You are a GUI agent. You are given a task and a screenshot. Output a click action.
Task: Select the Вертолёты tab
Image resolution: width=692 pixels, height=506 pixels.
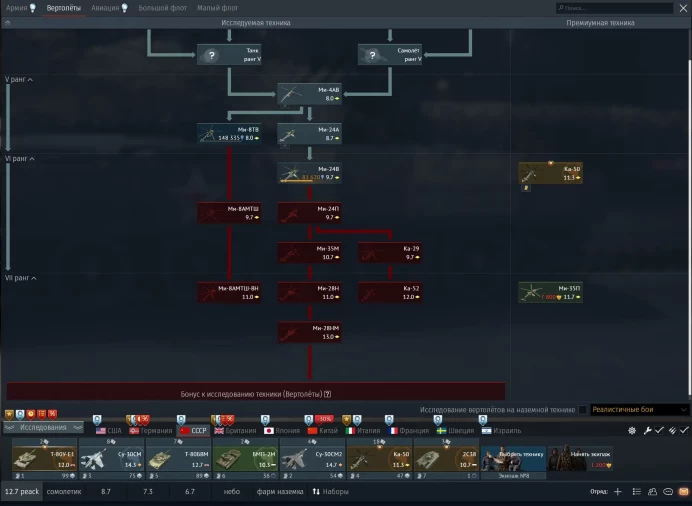coord(64,8)
